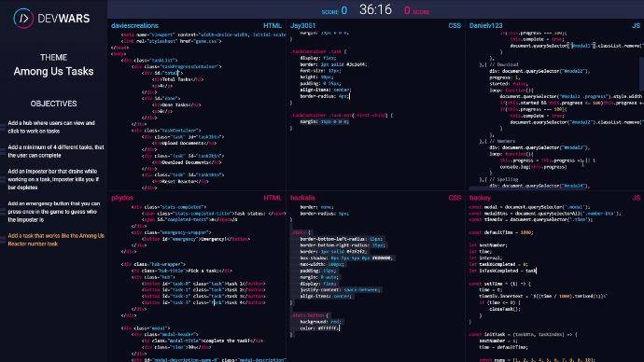Click the blue team HTML panel label
The height and width of the screenshot is (362, 644).
tap(273, 25)
